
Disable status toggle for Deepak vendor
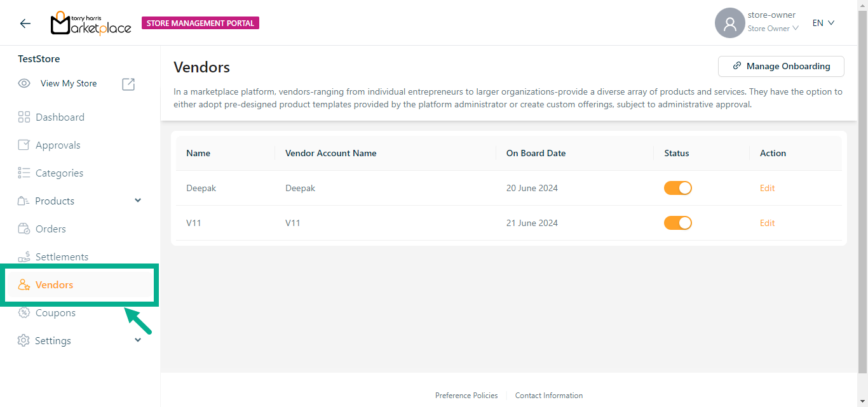[x=677, y=188]
